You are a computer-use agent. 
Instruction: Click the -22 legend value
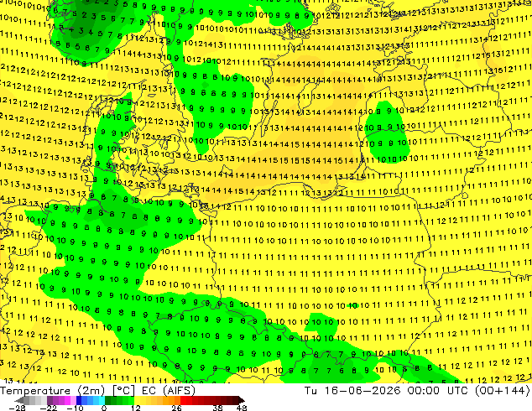(48, 408)
